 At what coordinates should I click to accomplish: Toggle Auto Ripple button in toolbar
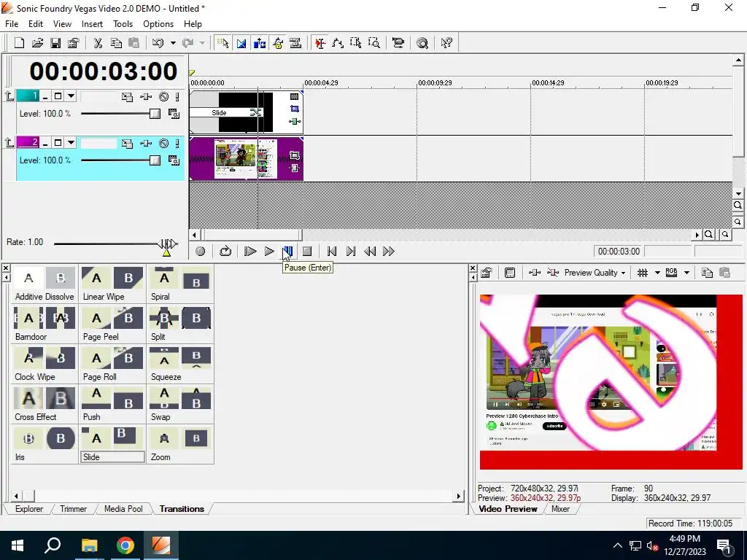[260, 43]
